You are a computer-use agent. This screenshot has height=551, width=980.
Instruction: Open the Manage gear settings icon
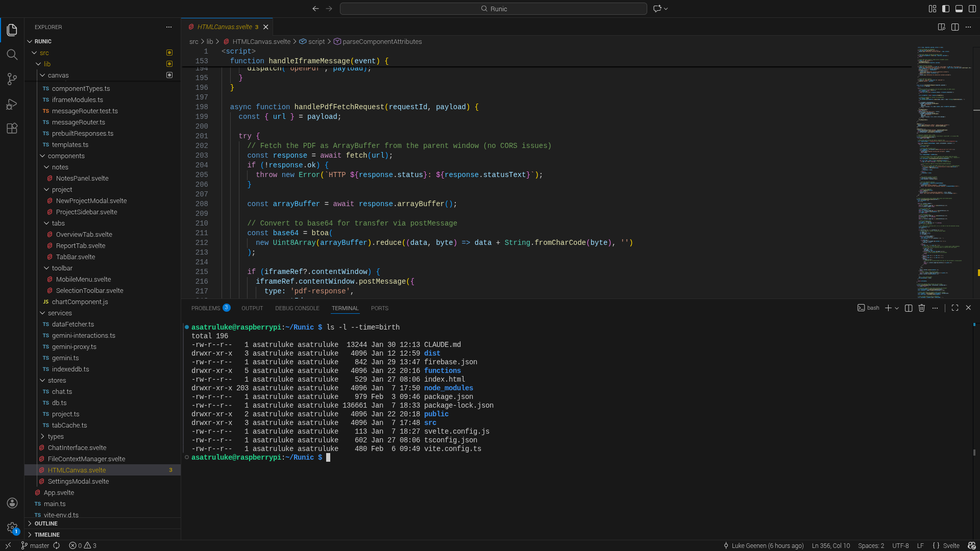pyautogui.click(x=12, y=528)
